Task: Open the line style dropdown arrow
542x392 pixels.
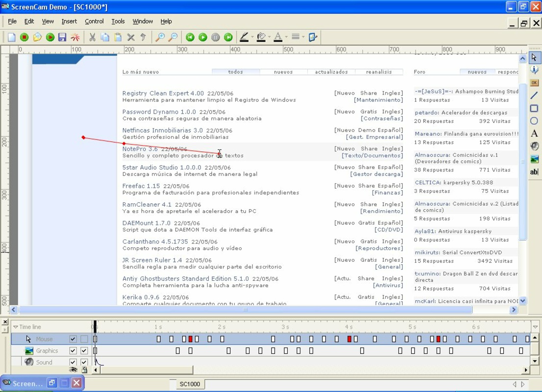Action: click(303, 37)
